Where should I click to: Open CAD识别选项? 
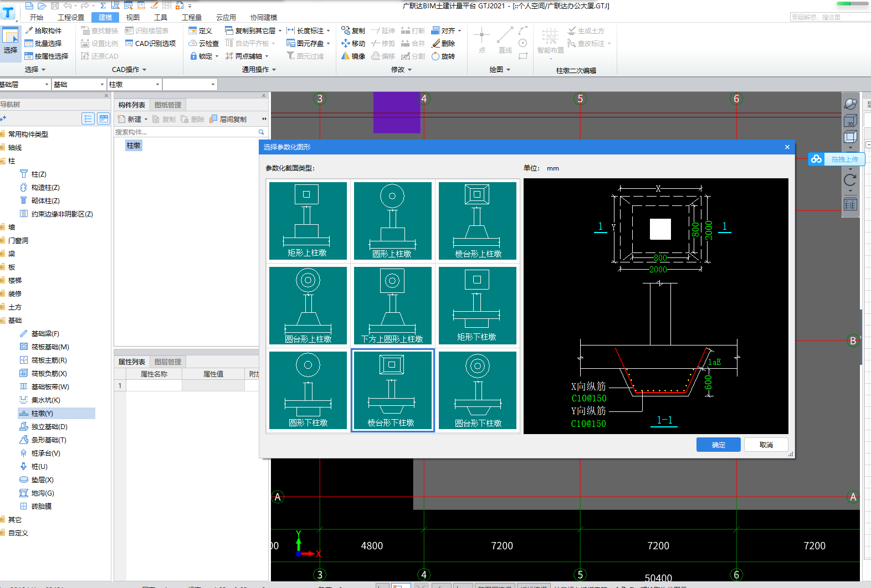tap(150, 43)
